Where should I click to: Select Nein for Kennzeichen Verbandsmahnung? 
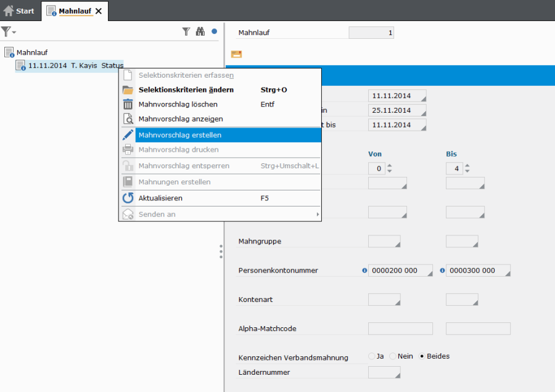392,356
